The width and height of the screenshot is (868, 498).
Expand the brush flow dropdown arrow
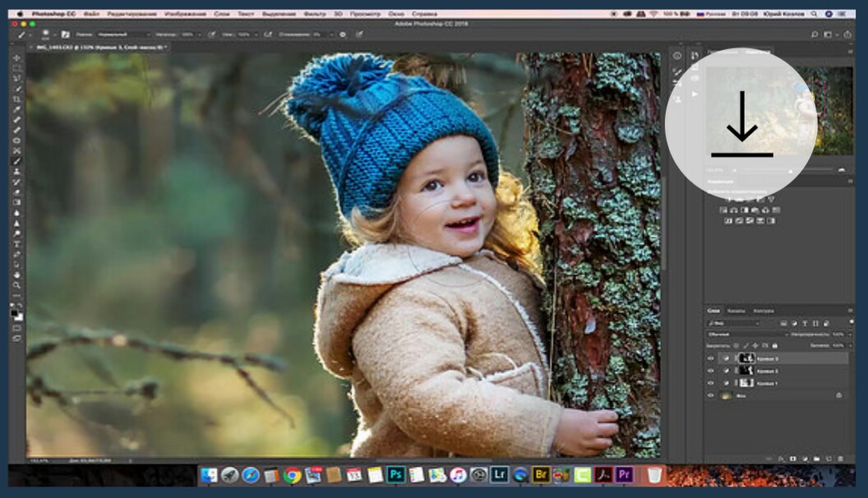pos(256,35)
